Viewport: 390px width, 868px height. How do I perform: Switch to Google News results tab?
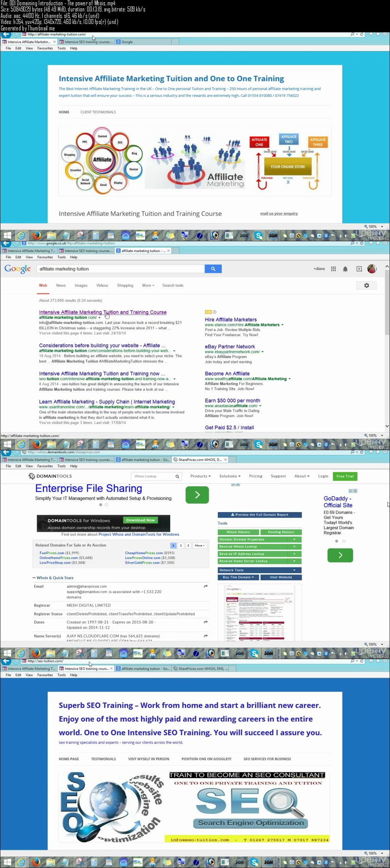click(61, 285)
